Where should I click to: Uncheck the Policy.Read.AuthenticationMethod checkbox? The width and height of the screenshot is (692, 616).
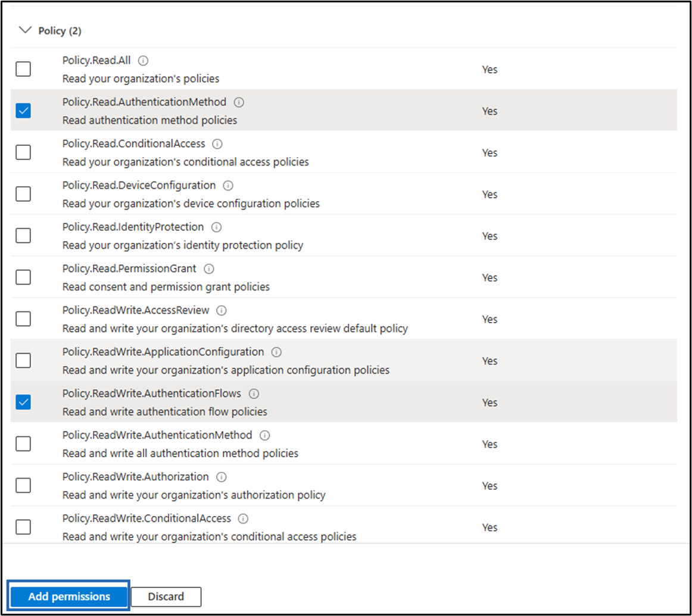click(x=23, y=111)
